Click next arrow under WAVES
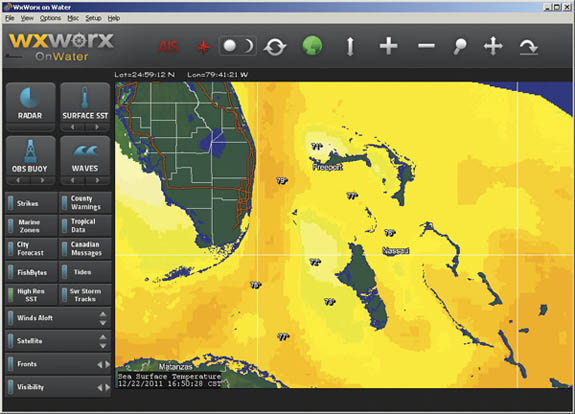This screenshot has height=414, width=575. tap(97, 180)
